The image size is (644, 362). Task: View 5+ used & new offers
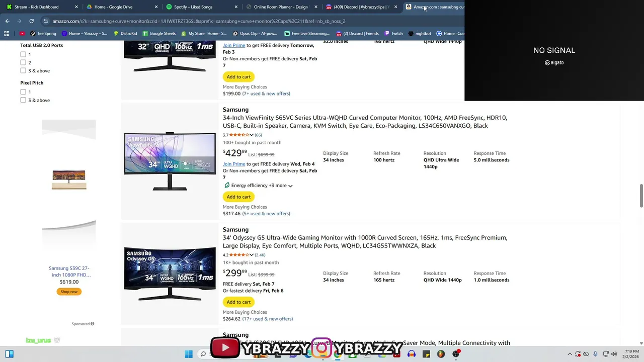[x=266, y=214]
